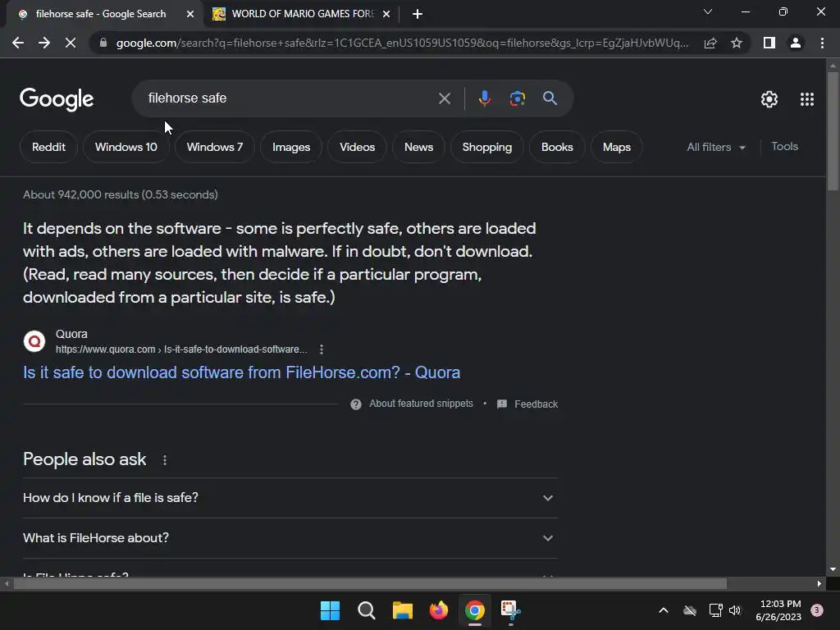Switch to Maps results
Screen dimensions: 840x630
coord(617,147)
